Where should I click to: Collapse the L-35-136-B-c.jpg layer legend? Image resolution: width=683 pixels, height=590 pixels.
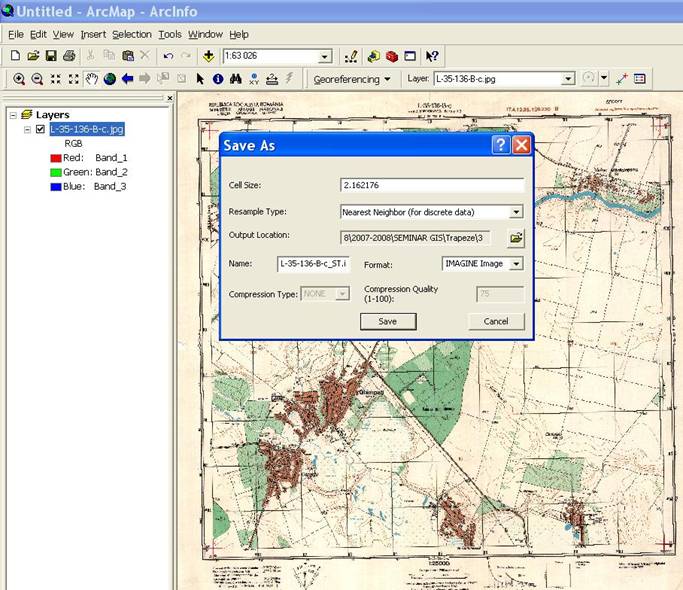(27, 129)
